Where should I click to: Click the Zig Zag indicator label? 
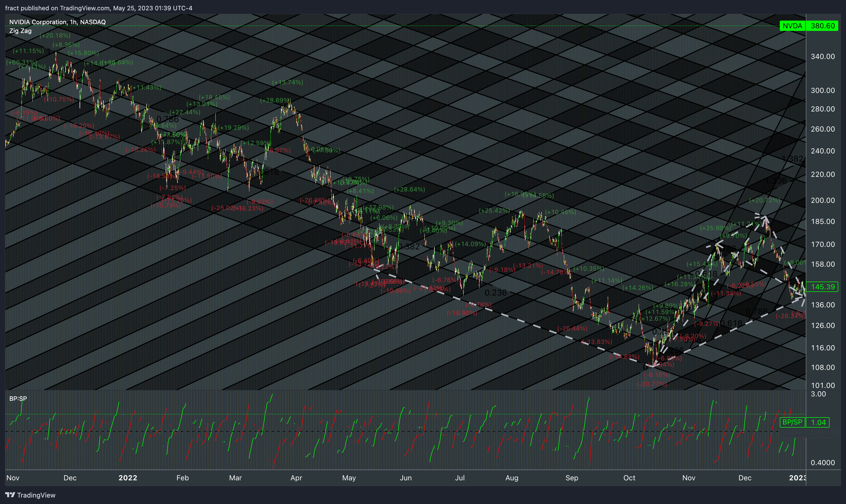(20, 31)
